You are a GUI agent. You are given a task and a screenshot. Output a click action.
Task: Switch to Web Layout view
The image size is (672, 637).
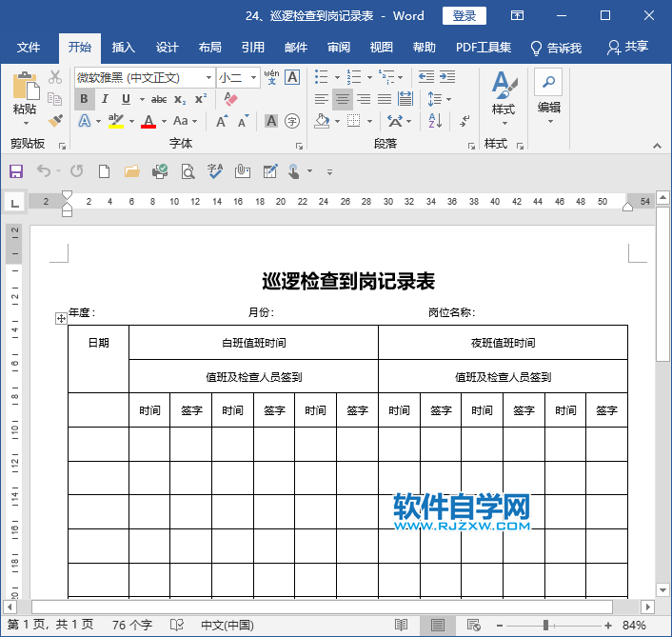pos(474,625)
